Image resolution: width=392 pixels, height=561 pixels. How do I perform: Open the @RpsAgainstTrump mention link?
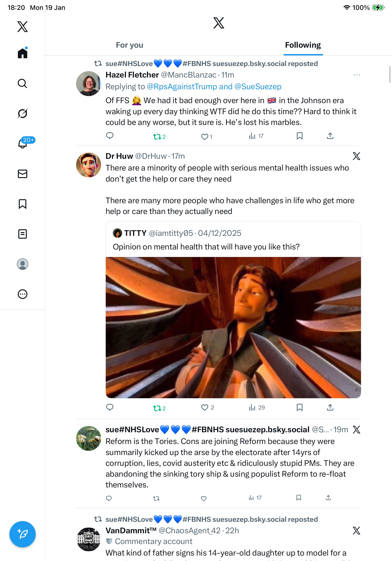[x=182, y=87]
